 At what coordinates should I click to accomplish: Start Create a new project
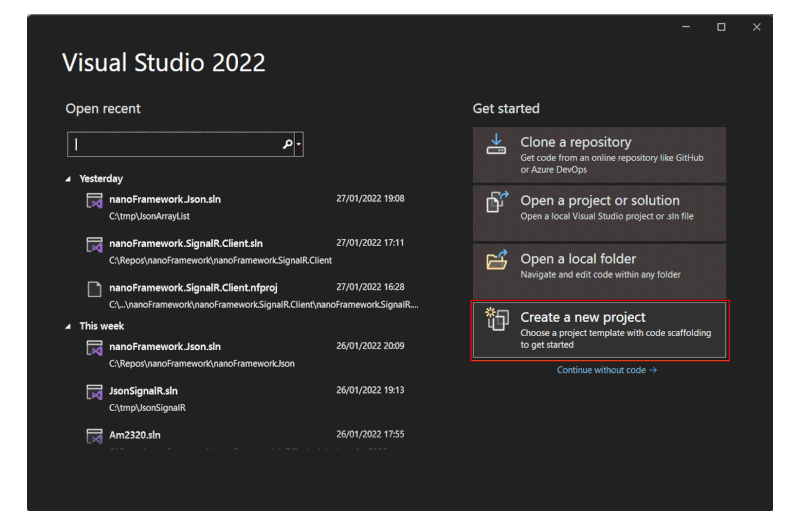point(599,330)
